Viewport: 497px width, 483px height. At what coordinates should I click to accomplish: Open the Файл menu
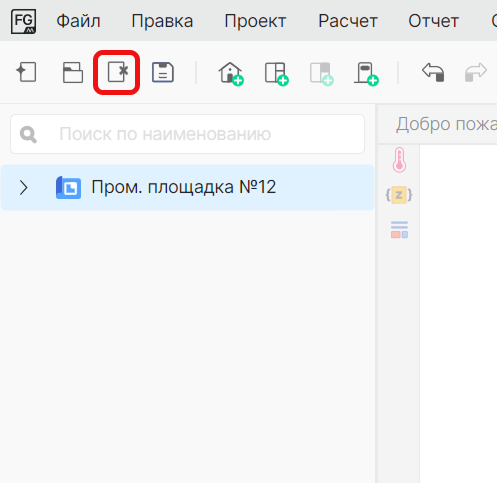[x=78, y=21]
